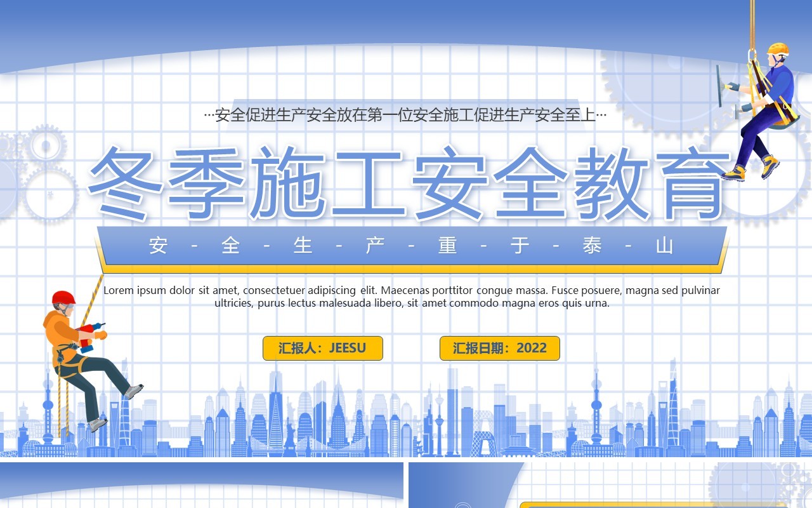Click the 汇报人：JEESU label
This screenshot has width=812, height=508.
[x=323, y=348]
